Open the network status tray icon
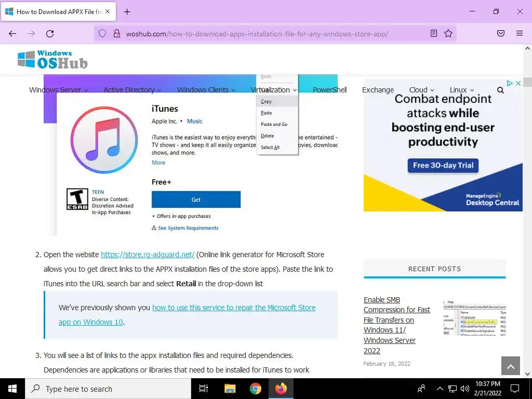This screenshot has height=399, width=532. [x=453, y=389]
